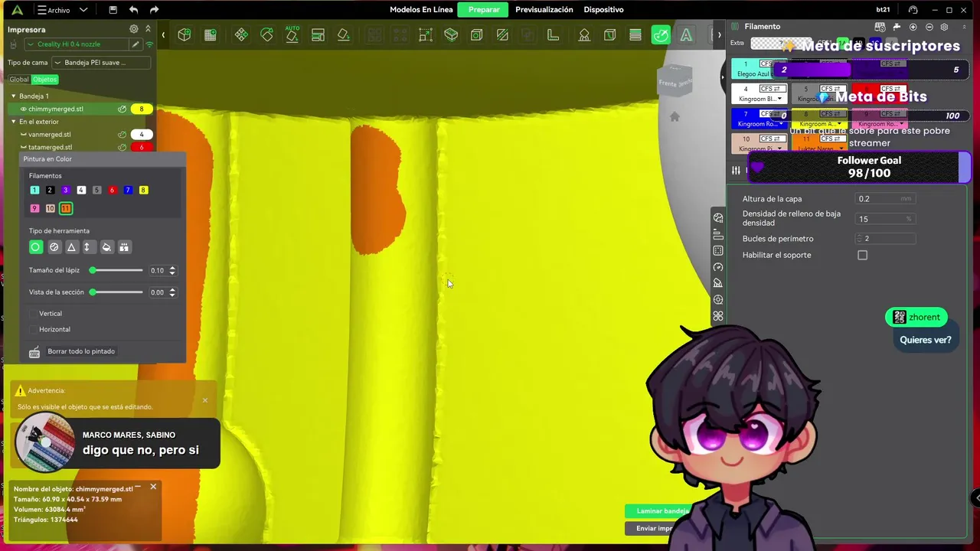Open the Modelos En Línea tab
Viewport: 980px width, 551px height.
[x=421, y=10]
